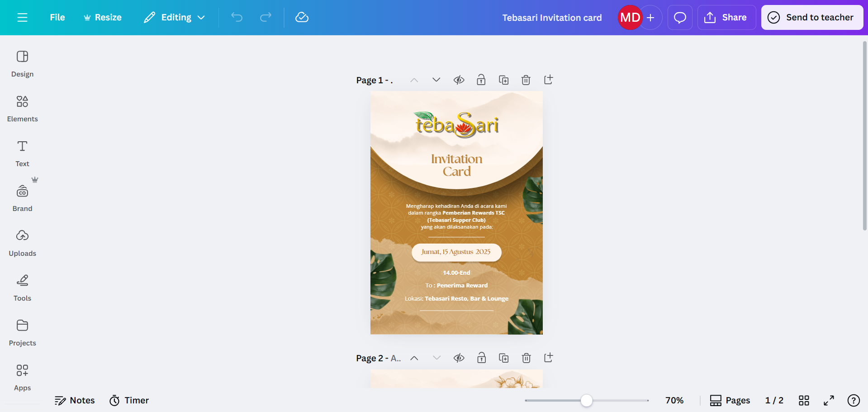868x412 pixels.
Task: Edit the Page 2 title
Action: 379,358
